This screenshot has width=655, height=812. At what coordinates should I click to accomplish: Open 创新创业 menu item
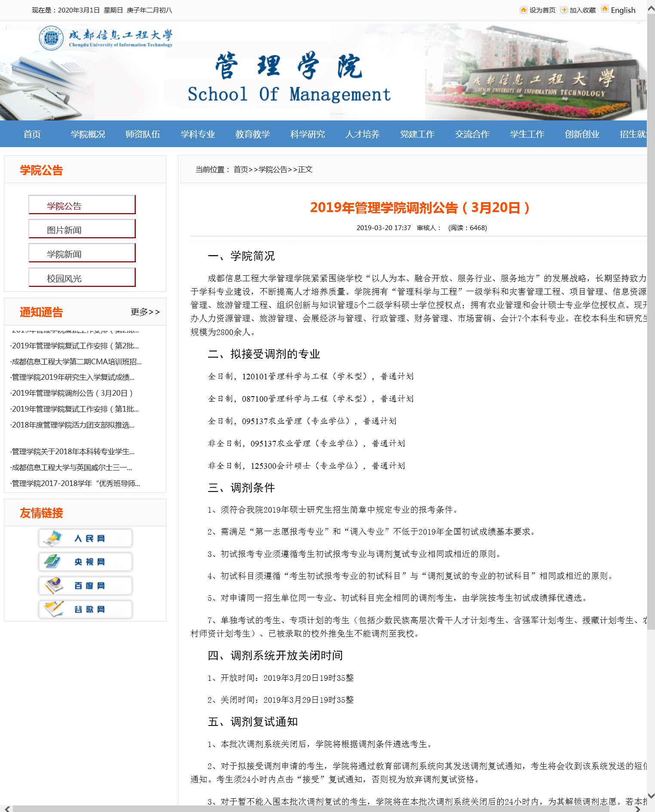coord(582,134)
